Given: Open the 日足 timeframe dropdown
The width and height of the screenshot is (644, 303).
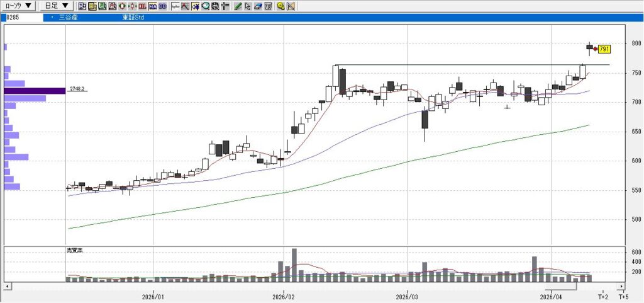Looking at the screenshot, I should pyautogui.click(x=57, y=6).
